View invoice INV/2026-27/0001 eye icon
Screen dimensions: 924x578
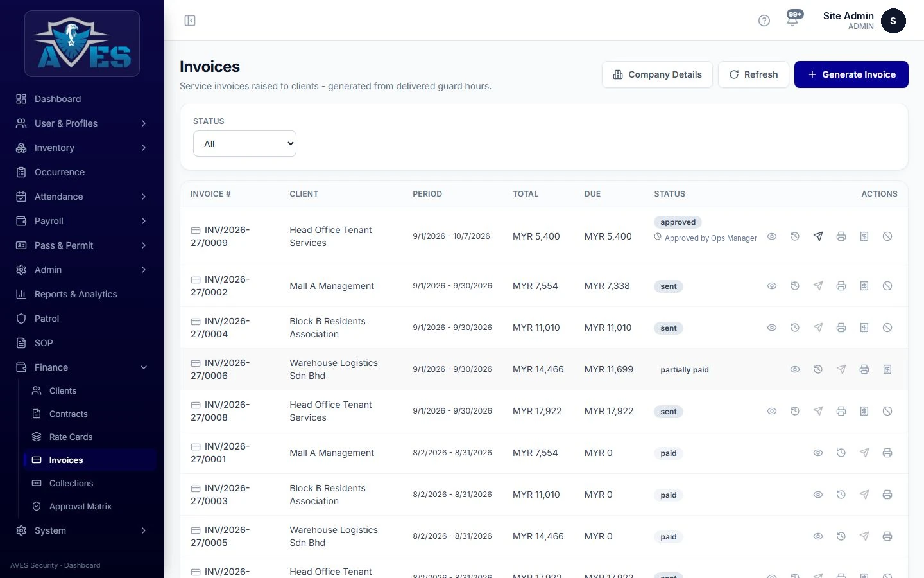click(x=818, y=453)
